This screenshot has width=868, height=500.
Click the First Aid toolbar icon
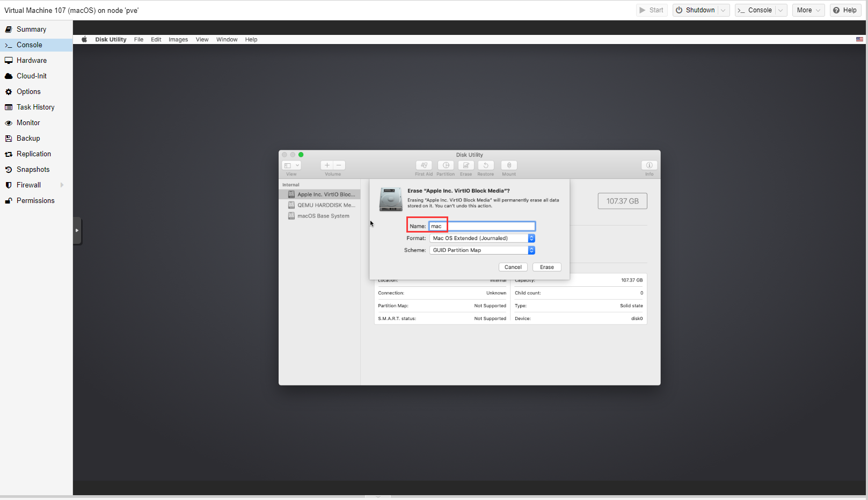point(424,165)
